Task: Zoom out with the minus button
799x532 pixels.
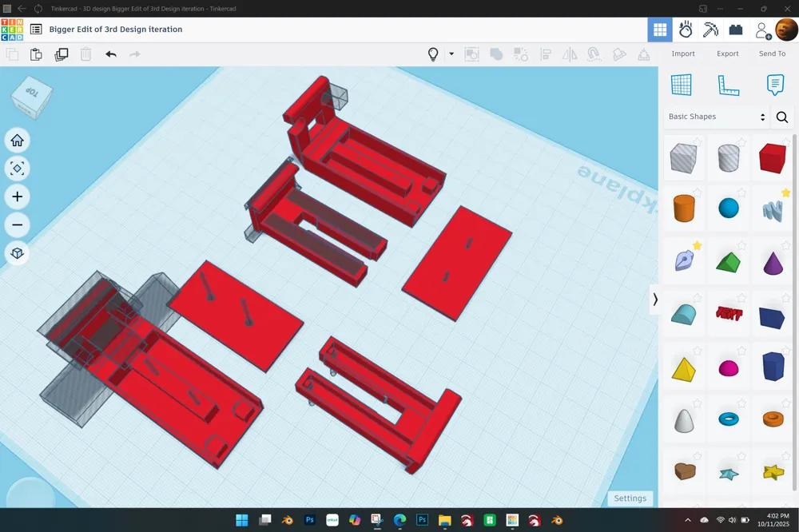Action: click(x=18, y=224)
